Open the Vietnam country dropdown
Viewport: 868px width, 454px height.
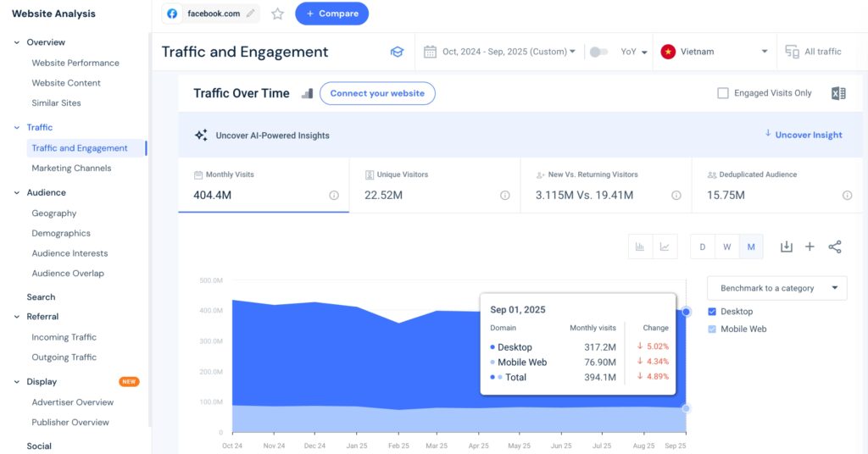pyautogui.click(x=717, y=52)
